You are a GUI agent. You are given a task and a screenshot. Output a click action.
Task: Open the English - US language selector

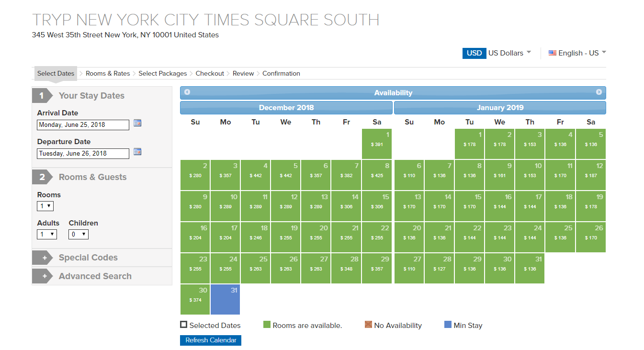point(577,53)
